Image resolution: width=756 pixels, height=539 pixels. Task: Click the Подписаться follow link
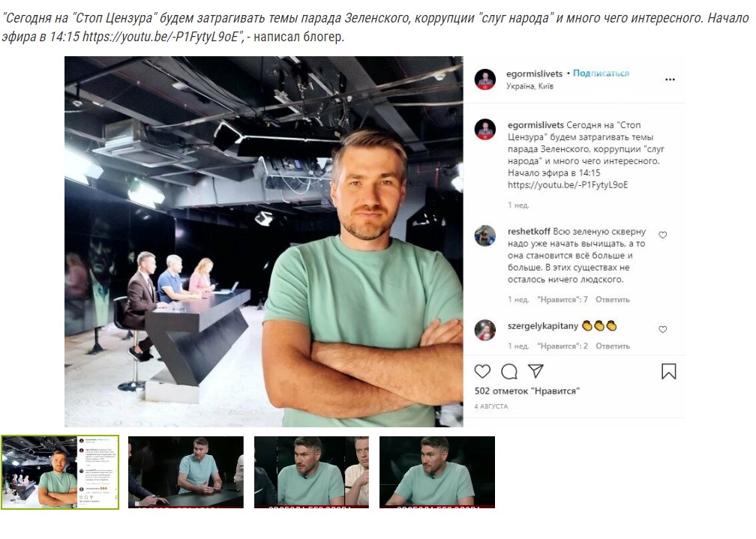(601, 73)
